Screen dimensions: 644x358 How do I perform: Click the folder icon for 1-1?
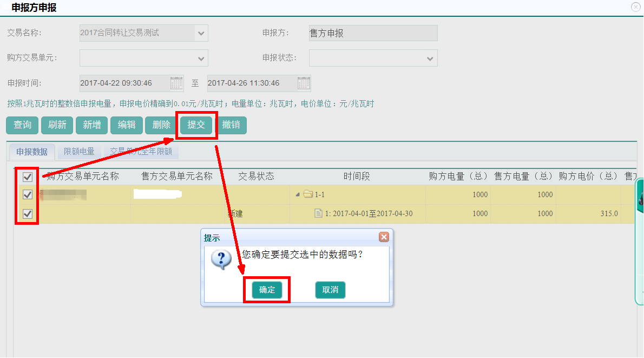[308, 194]
